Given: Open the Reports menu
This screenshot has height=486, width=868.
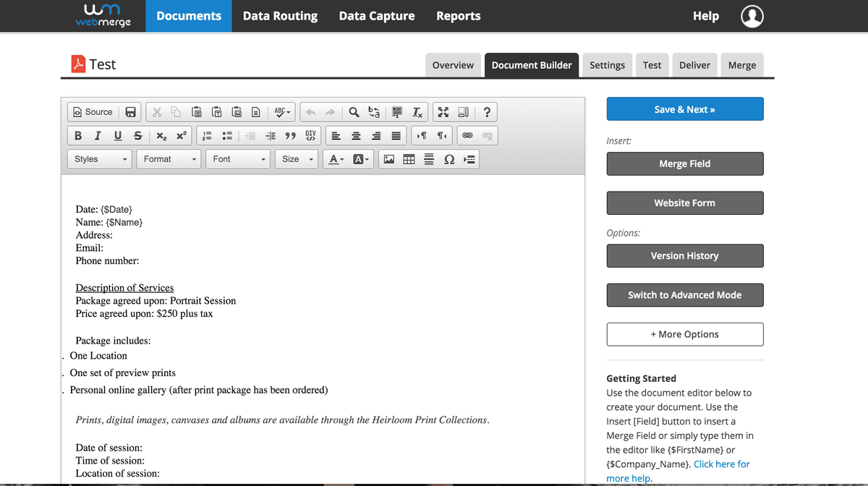Looking at the screenshot, I should coord(459,16).
